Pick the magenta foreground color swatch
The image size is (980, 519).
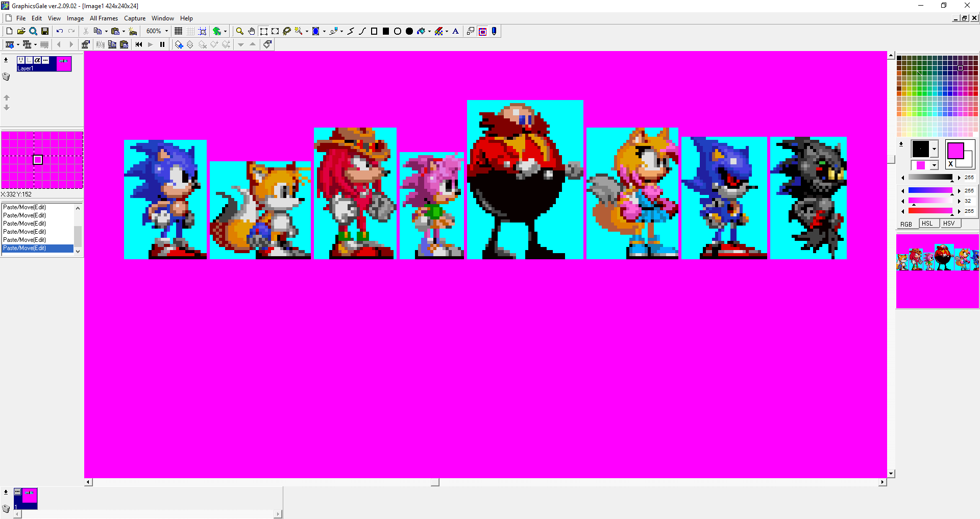955,151
